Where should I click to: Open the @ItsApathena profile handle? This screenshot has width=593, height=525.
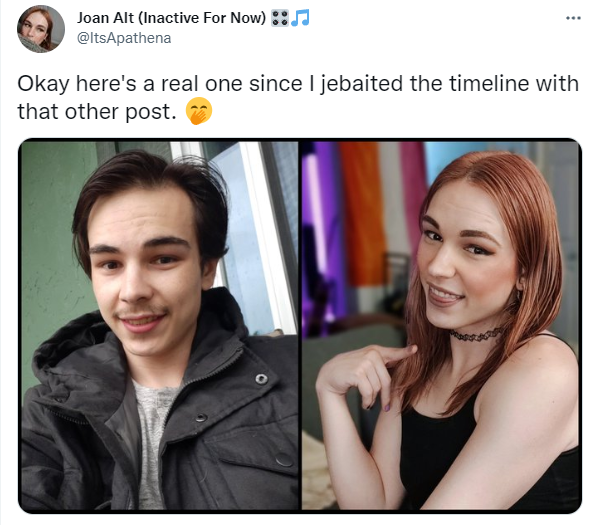coord(124,38)
